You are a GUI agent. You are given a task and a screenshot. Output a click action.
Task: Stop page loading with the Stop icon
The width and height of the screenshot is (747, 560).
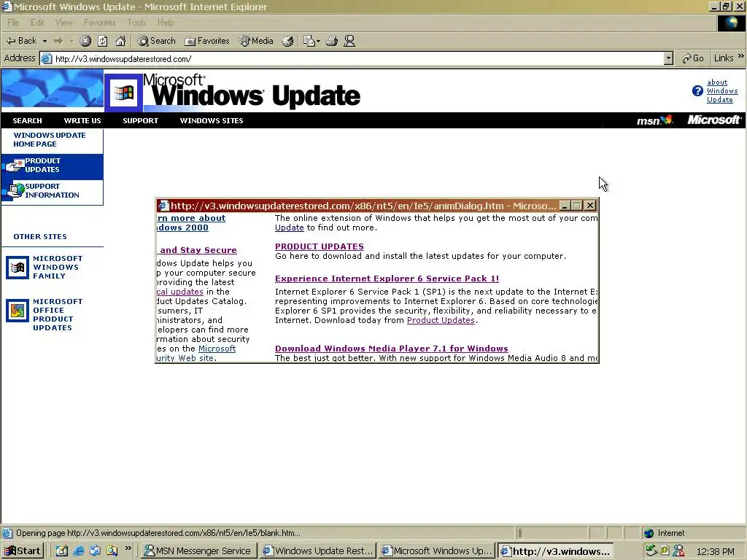(x=85, y=41)
